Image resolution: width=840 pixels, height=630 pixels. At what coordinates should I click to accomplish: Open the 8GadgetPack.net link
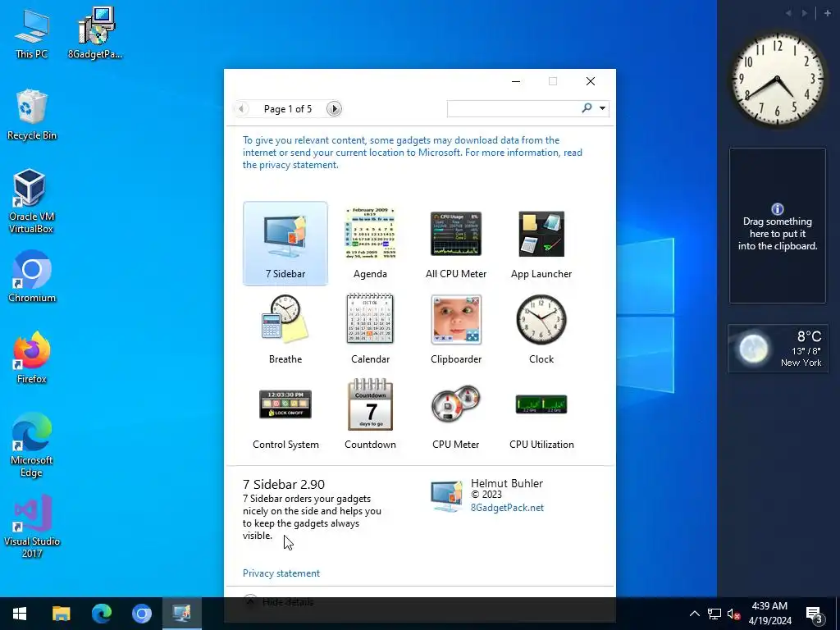coord(507,507)
